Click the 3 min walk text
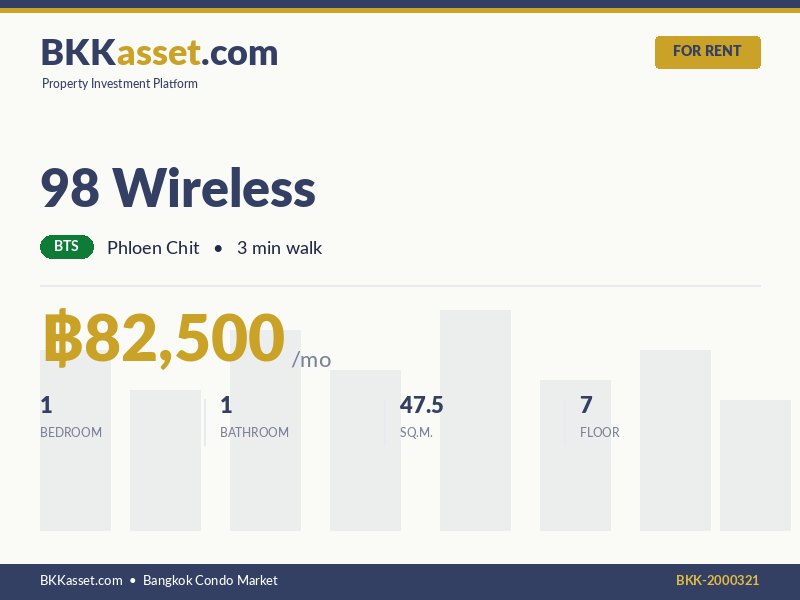Image resolution: width=800 pixels, height=600 pixels. click(279, 248)
